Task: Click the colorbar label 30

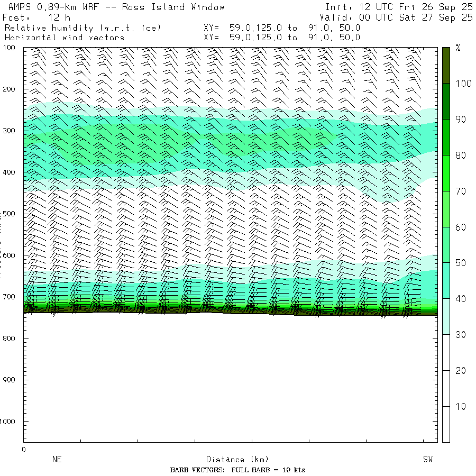Action: click(461, 335)
